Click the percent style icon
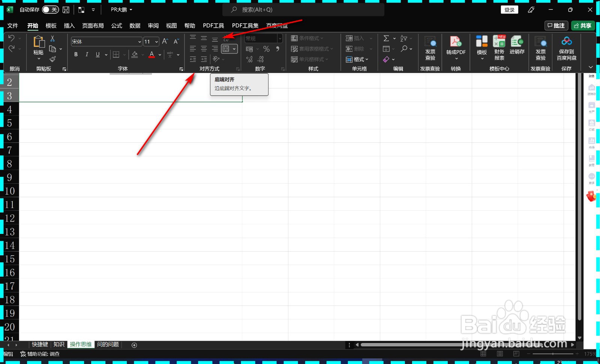 coord(266,49)
